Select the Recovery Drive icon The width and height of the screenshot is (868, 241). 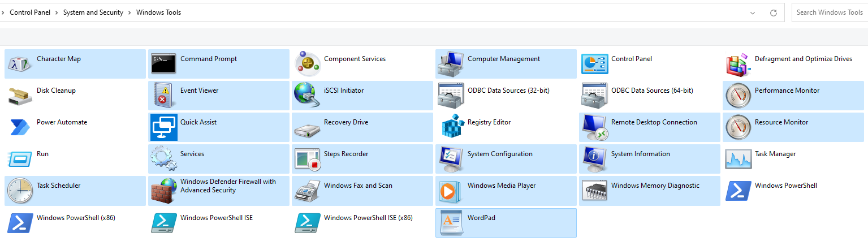coord(307,130)
